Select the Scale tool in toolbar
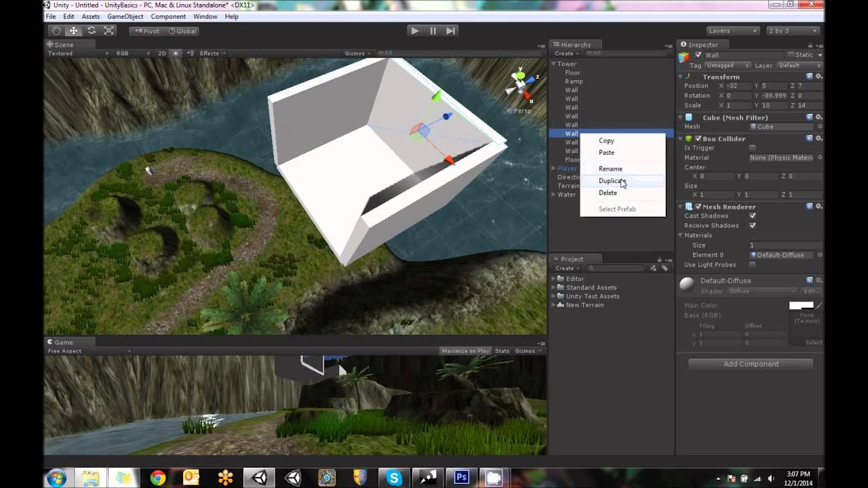This screenshot has height=488, width=868. 108,30
